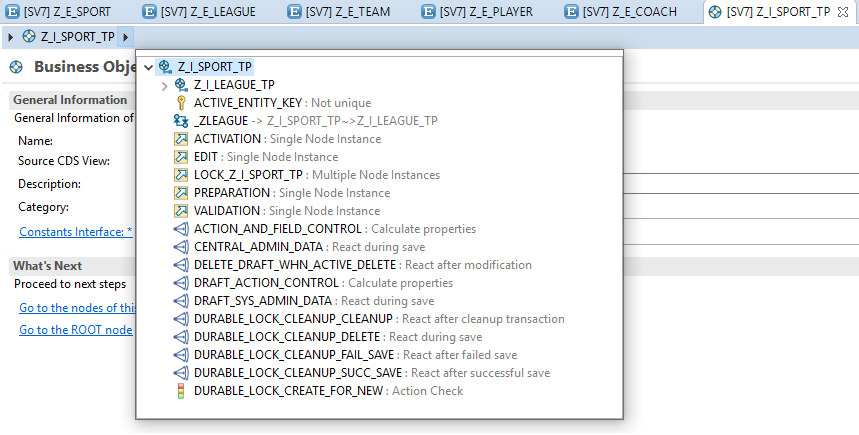Select DURABLE_LOCK_CLEANUP_DELETE determination
The height and width of the screenshot is (435, 859).
pyautogui.click(x=338, y=337)
